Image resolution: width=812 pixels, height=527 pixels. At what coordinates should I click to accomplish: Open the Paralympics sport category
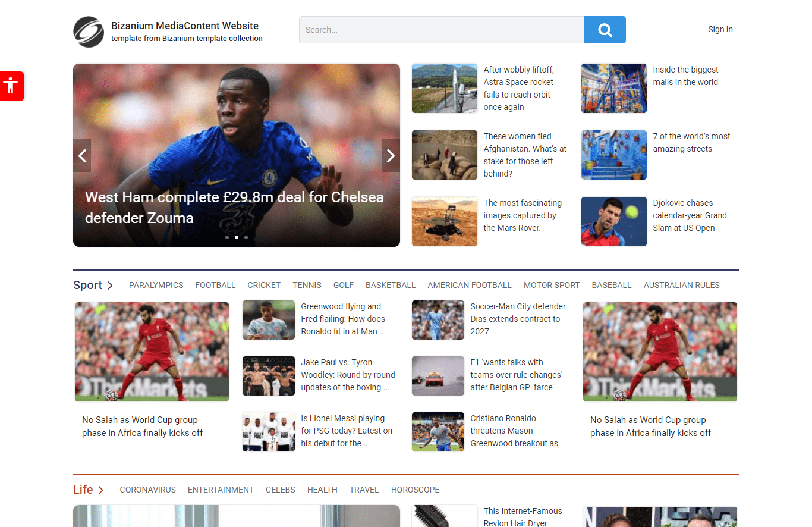156,285
